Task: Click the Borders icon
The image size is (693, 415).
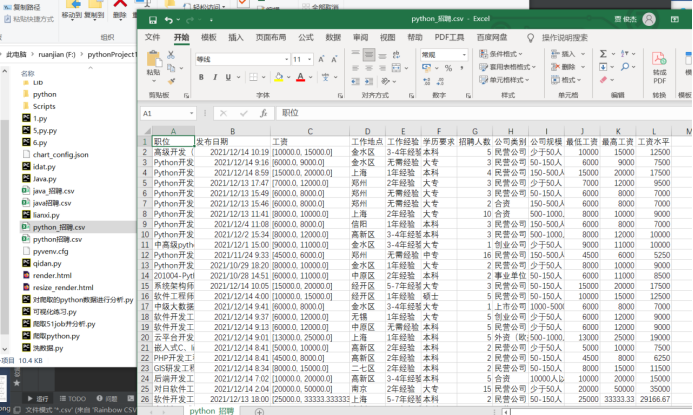Action: tap(253, 77)
